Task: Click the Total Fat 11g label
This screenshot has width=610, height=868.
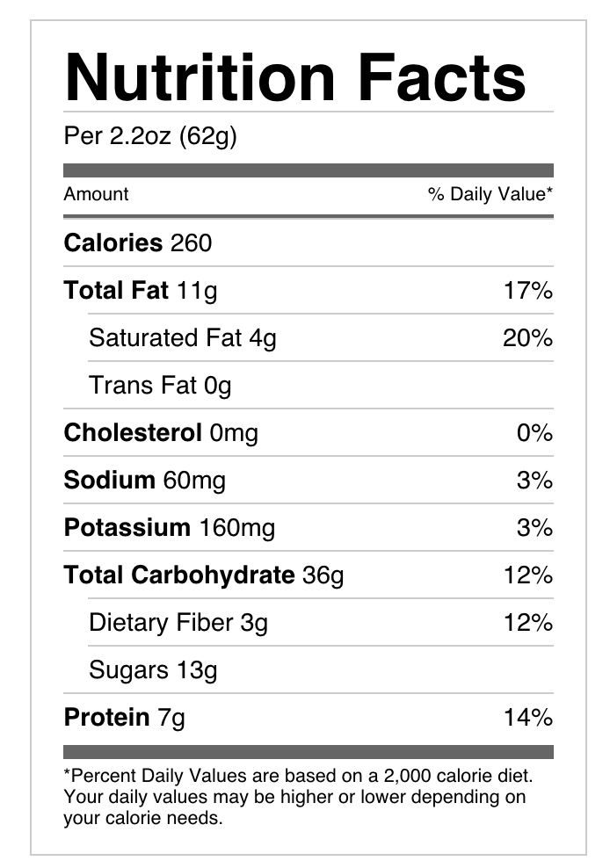Action: [141, 291]
